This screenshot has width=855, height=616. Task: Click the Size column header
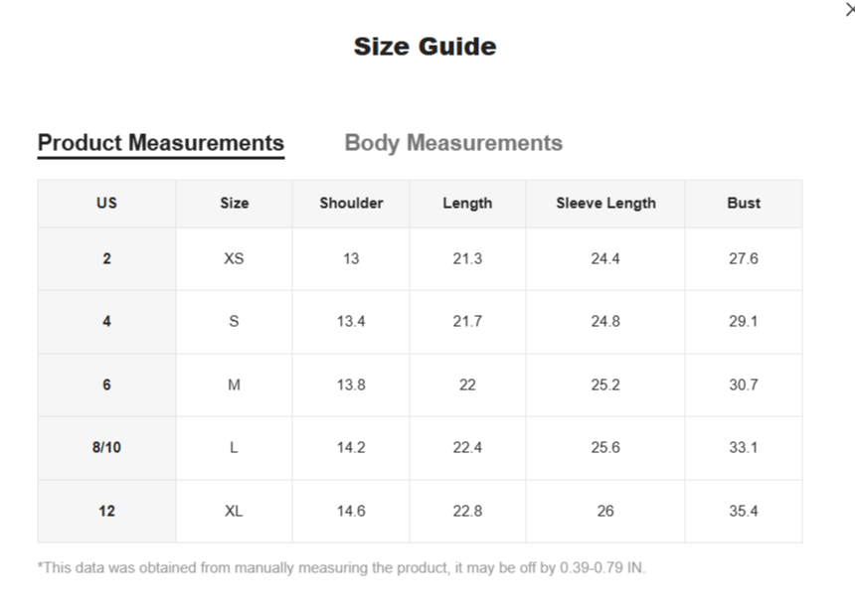234,203
